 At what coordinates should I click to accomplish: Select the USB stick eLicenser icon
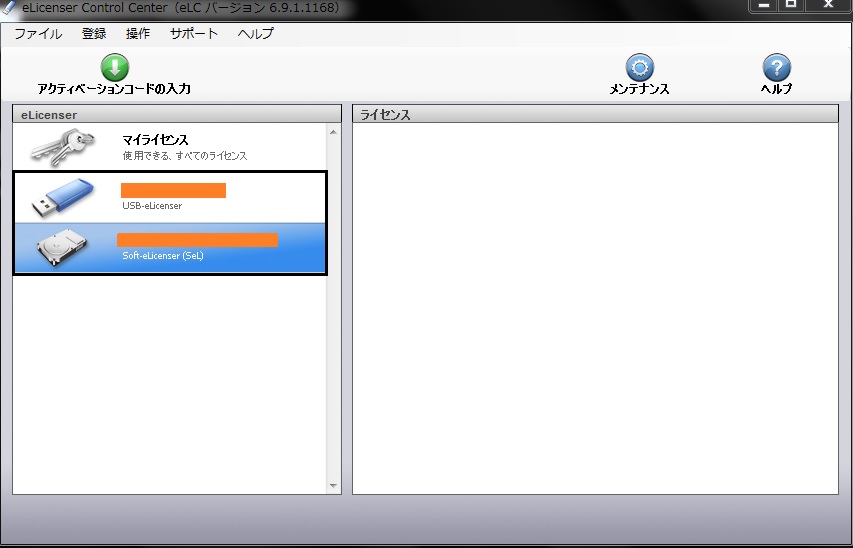pyautogui.click(x=63, y=198)
